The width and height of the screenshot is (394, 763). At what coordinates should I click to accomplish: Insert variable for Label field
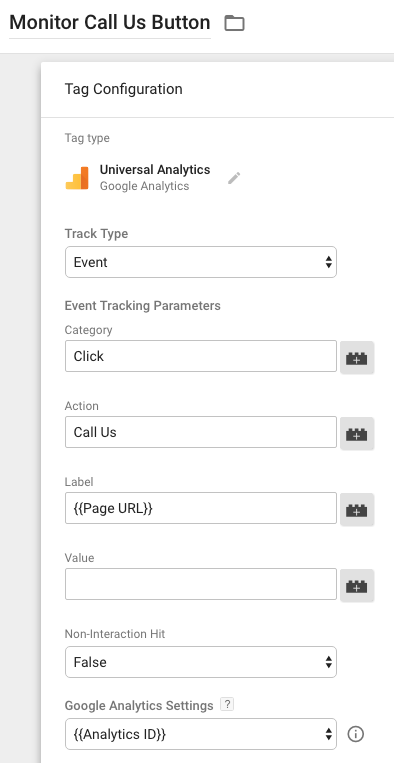pos(357,509)
